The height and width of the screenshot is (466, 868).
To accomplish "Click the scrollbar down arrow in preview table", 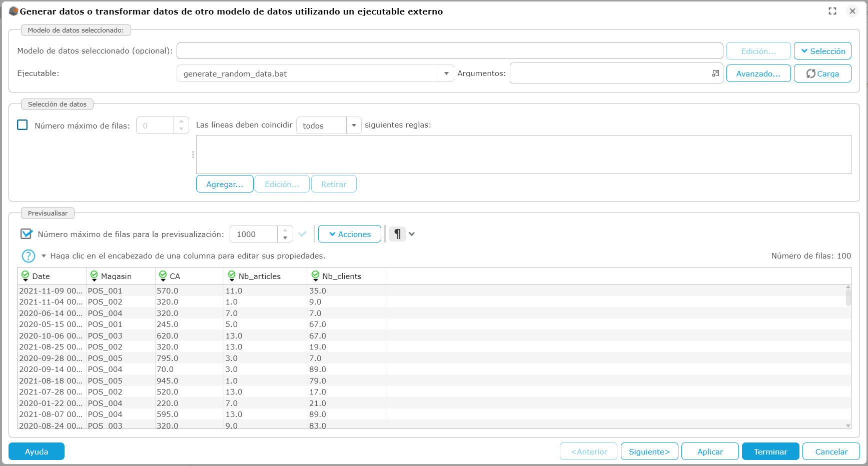I will pos(848,425).
